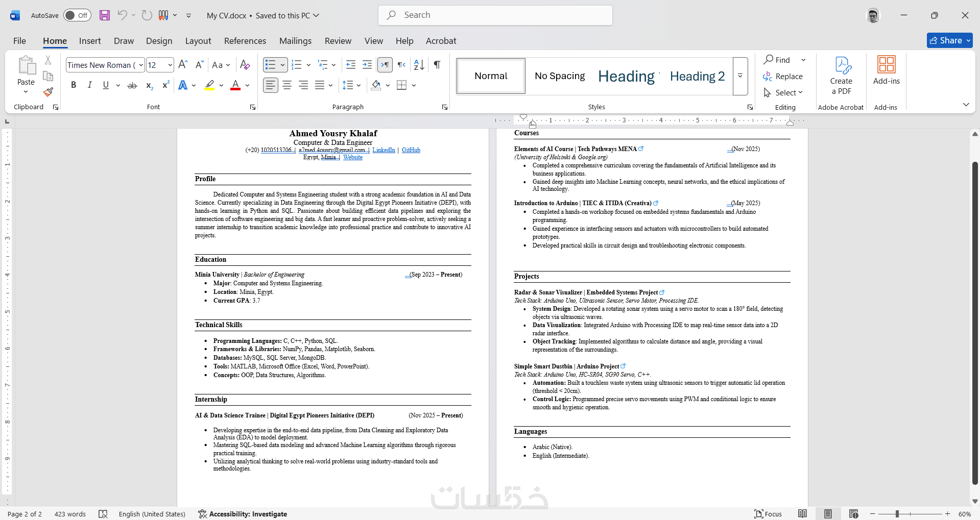Viewport: 980px width, 520px height.
Task: Open spelling check icon in status bar
Action: [x=103, y=514]
